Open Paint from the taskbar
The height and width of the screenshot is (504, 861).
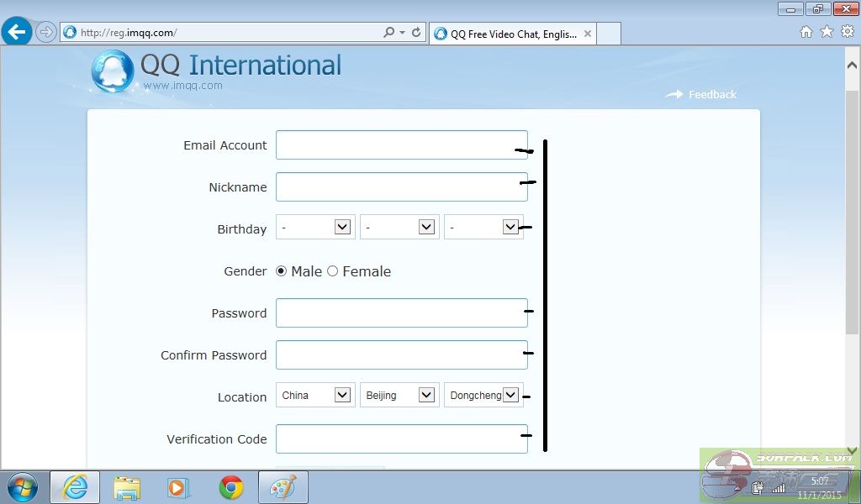[x=283, y=487]
